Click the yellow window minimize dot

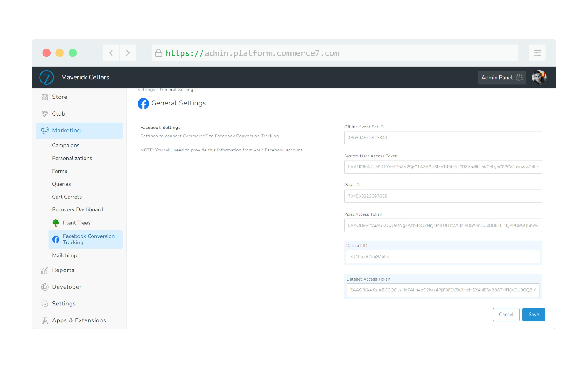pyautogui.click(x=59, y=53)
